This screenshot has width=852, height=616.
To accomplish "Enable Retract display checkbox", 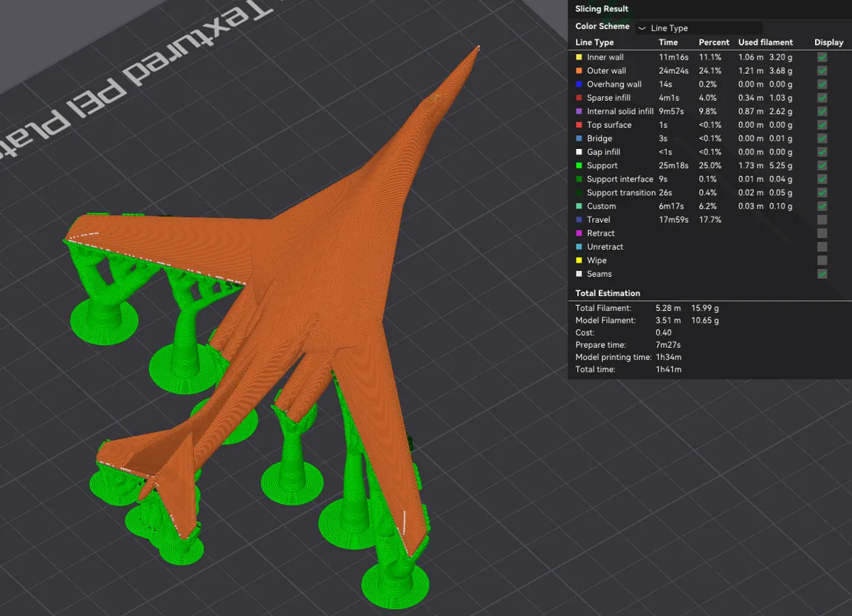I will (821, 233).
